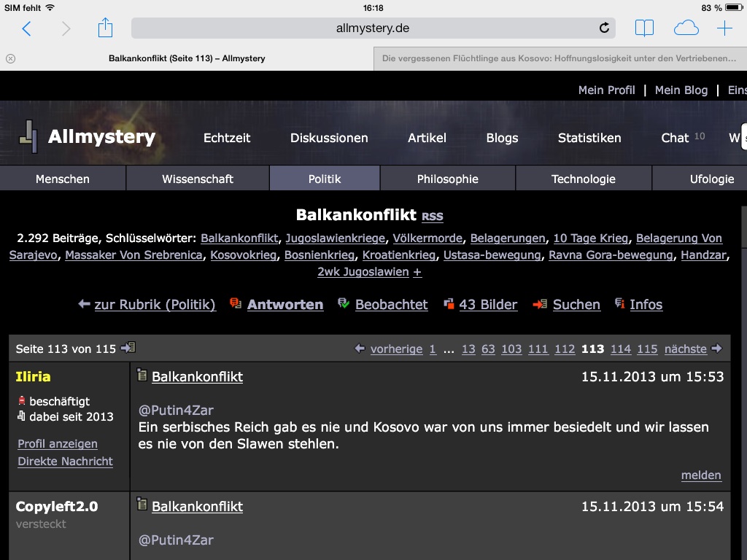Open the iCloud tabs icon
747x560 pixels.
(x=686, y=28)
